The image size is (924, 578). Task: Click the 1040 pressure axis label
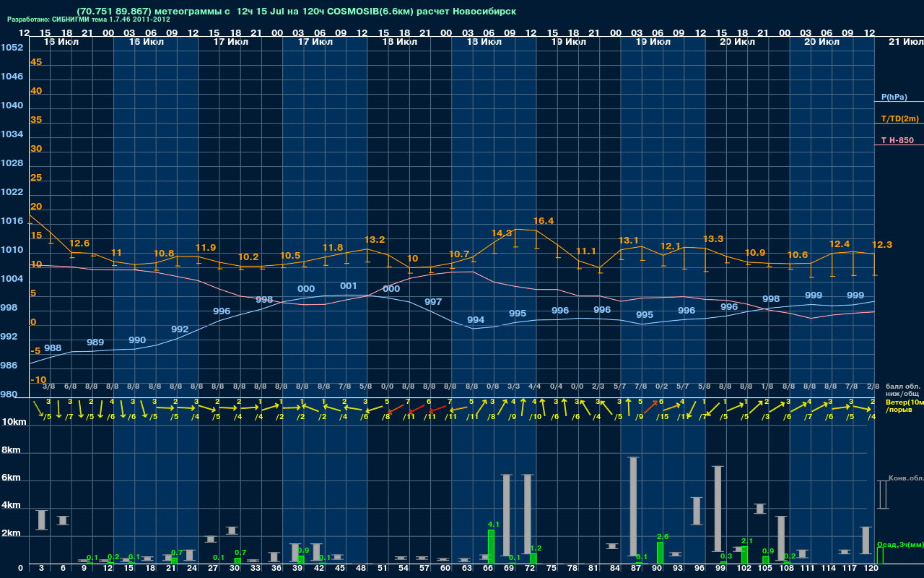tap(12, 105)
